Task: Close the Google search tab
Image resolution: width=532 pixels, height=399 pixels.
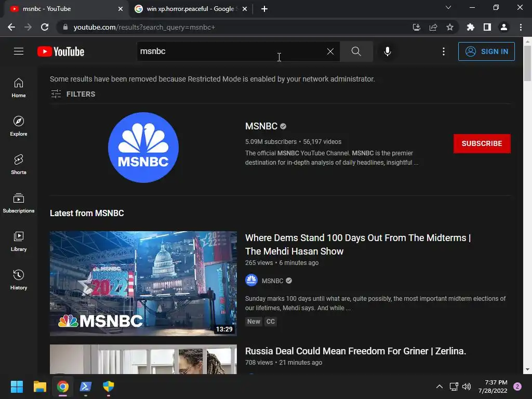Action: click(x=245, y=9)
